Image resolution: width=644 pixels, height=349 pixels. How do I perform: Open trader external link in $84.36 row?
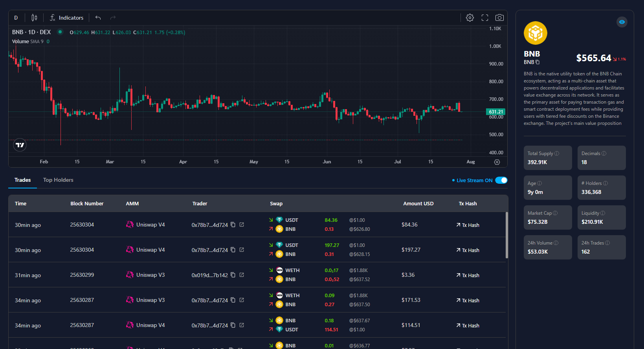(242, 225)
